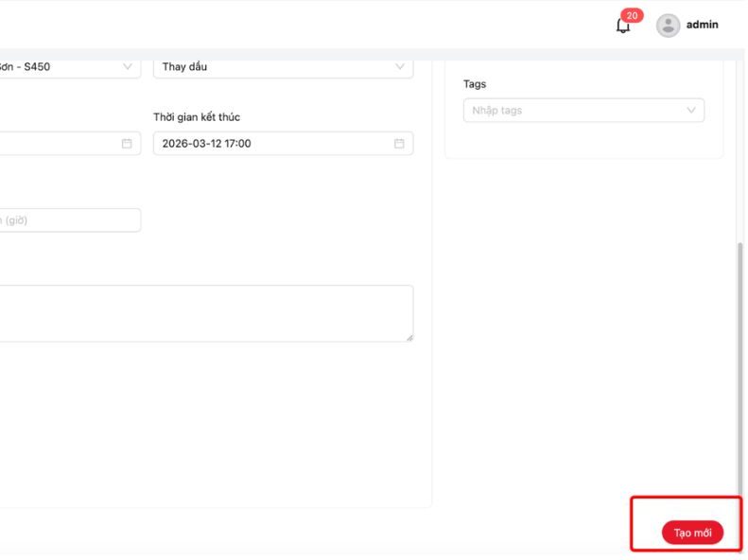Open the notification bell
Screen dimensions: 748x560
point(622,26)
